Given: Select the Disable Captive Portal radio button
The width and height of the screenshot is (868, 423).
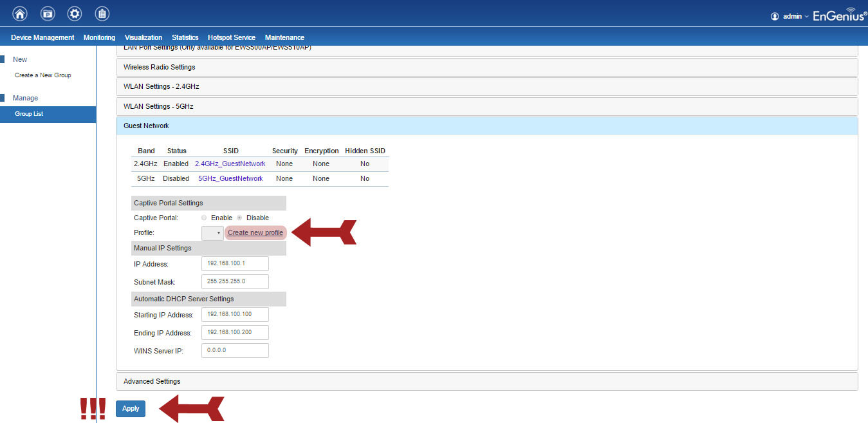Looking at the screenshot, I should click(x=240, y=218).
